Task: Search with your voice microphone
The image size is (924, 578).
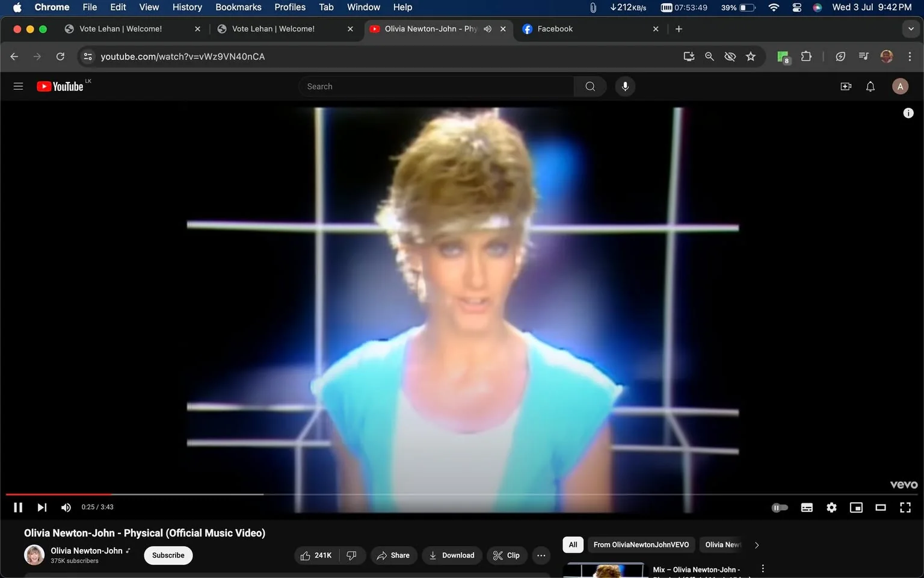Action: [x=625, y=86]
